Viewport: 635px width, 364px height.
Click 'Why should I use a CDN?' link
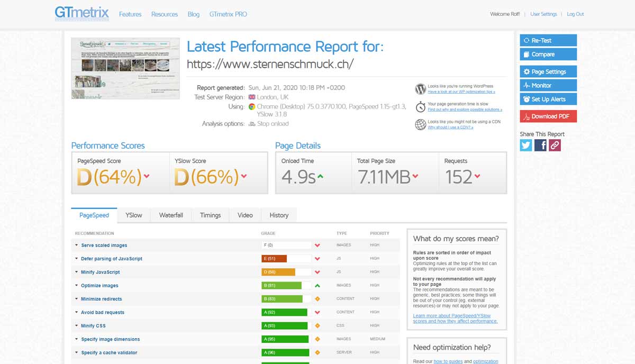451,128
